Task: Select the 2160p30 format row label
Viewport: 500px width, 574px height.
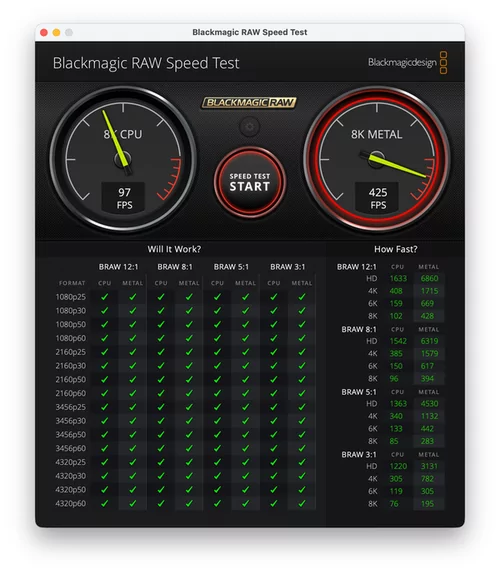Action: tap(71, 366)
